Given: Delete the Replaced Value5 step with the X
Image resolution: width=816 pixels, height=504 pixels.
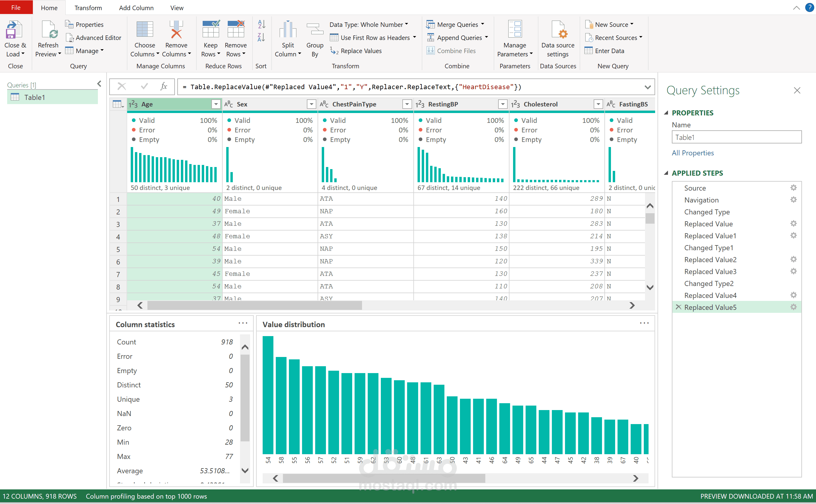Looking at the screenshot, I should point(678,307).
